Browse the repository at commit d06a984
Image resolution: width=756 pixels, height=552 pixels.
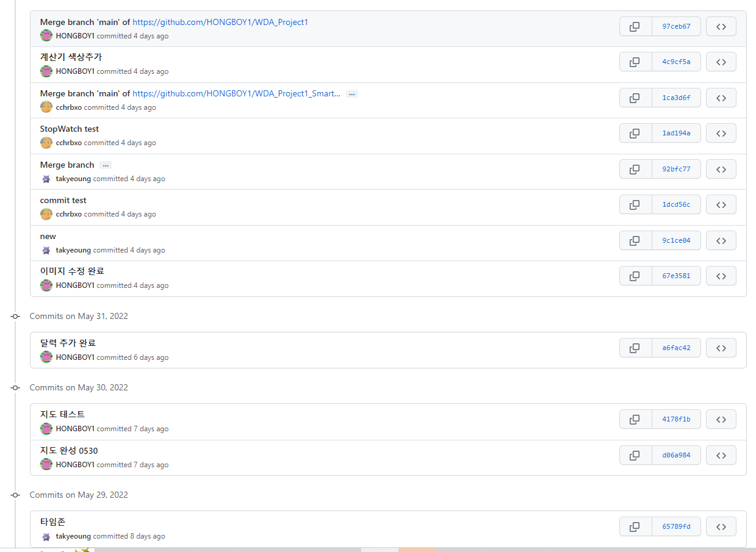pyautogui.click(x=721, y=455)
